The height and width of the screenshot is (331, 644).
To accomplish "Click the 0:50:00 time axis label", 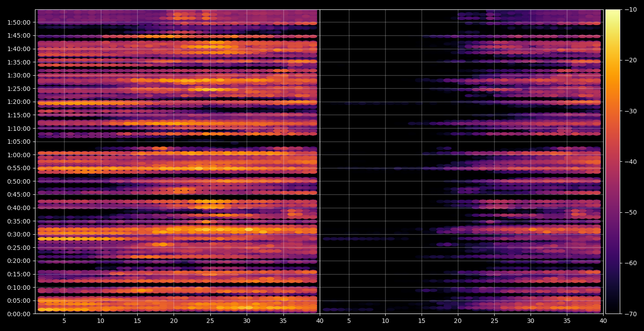I will click(19, 181).
